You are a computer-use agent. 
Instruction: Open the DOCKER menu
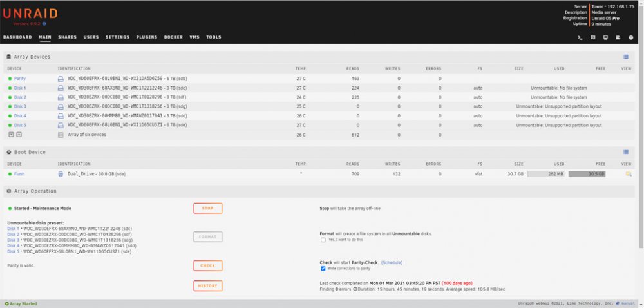point(173,37)
